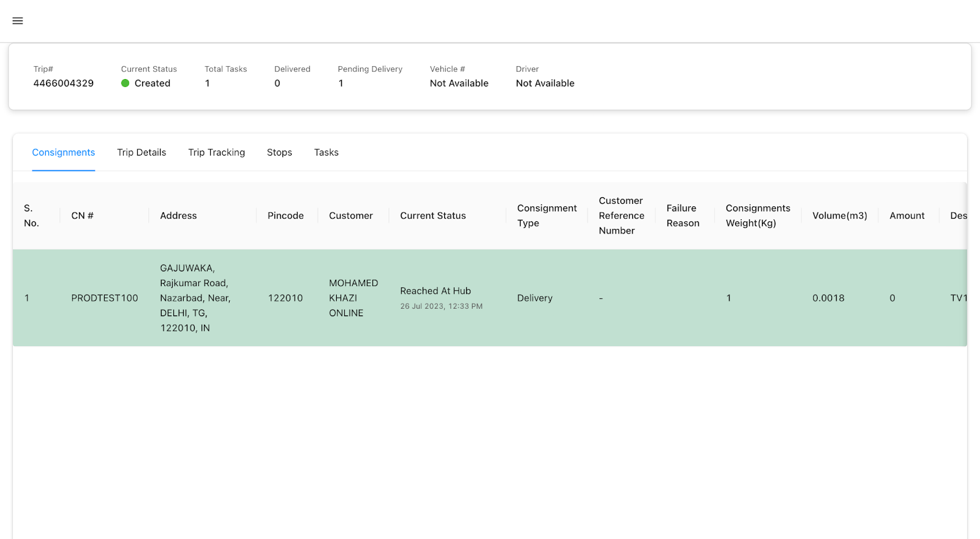
Task: Click the Amount column header
Action: click(907, 216)
